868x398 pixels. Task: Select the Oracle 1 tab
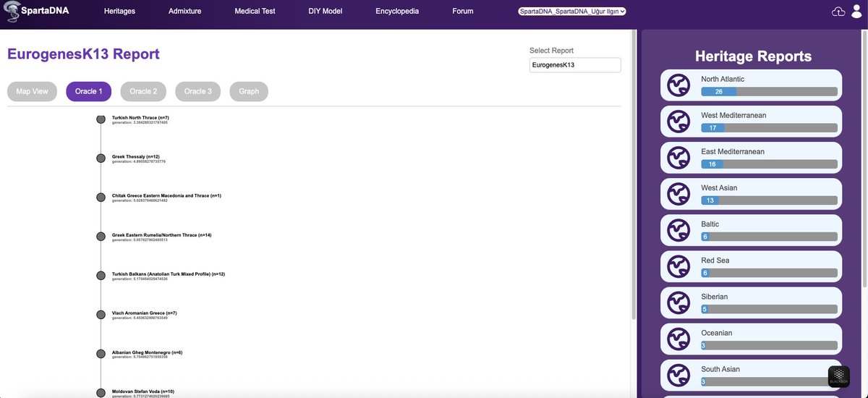89,91
